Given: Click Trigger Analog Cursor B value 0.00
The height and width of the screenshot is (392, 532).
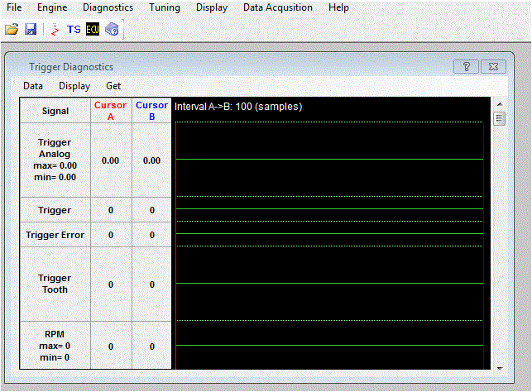Looking at the screenshot, I should [151, 160].
